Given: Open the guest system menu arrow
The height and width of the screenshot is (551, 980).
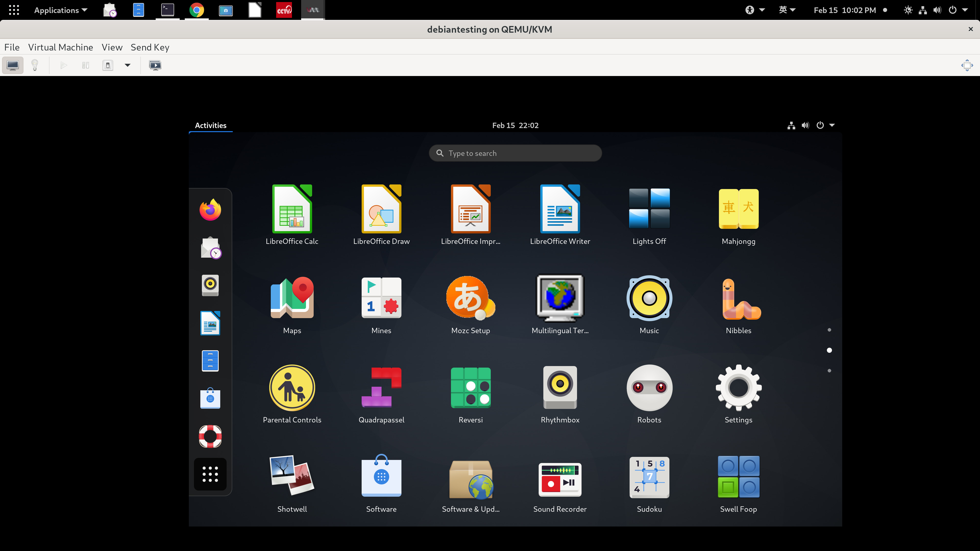Looking at the screenshot, I should pyautogui.click(x=832, y=125).
